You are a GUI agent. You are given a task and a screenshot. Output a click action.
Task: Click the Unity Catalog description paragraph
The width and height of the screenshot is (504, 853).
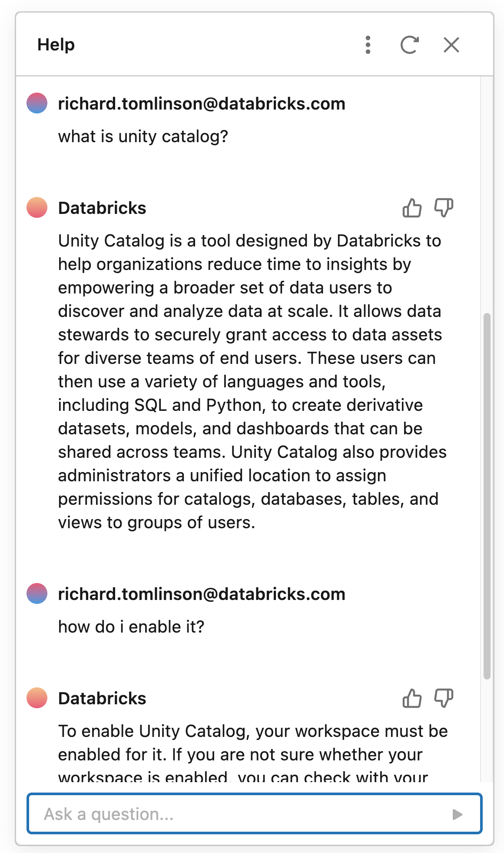(252, 382)
